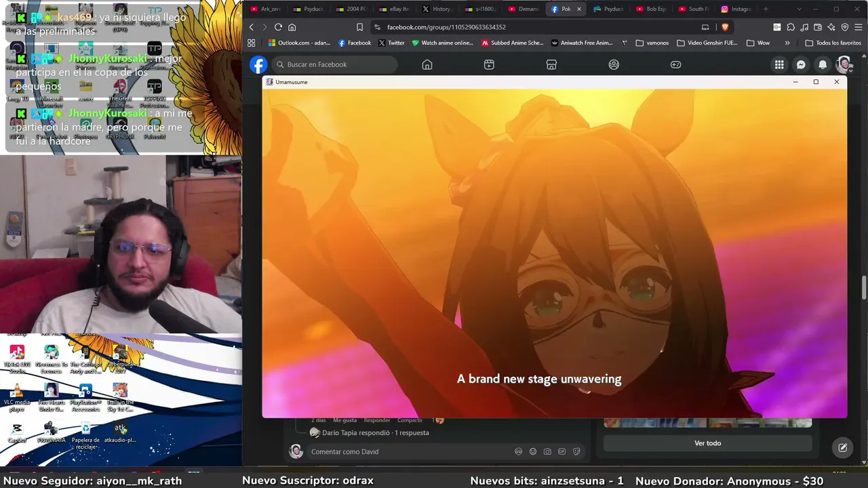Expand the vamonos bookmarks folder
The width and height of the screenshot is (868, 488).
coord(652,43)
